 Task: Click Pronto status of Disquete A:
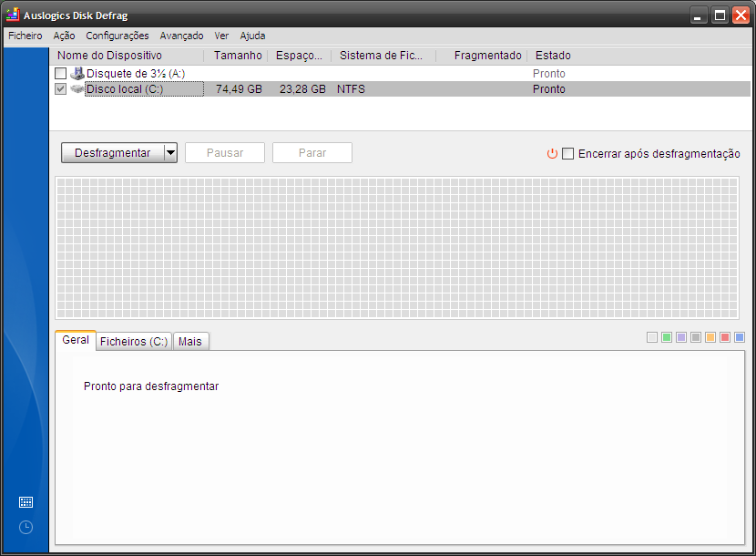(549, 73)
